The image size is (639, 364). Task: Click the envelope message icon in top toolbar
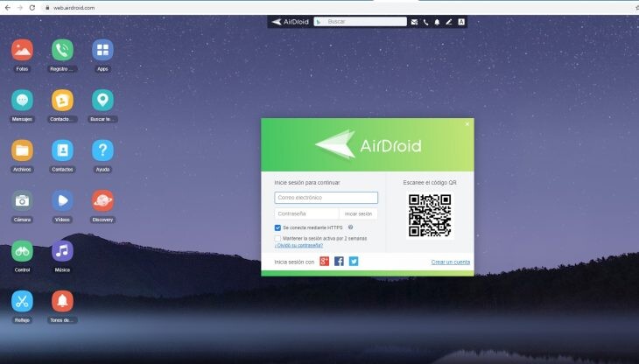pos(414,22)
